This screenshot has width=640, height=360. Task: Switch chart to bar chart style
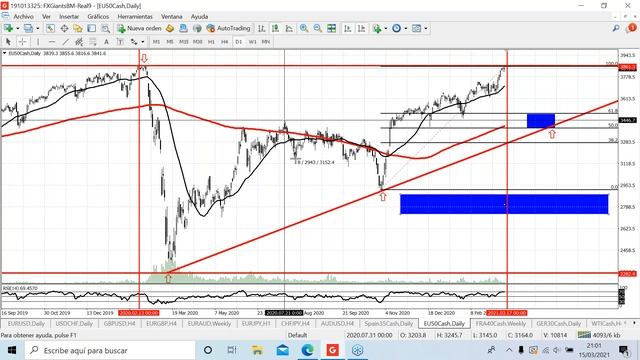click(x=262, y=28)
